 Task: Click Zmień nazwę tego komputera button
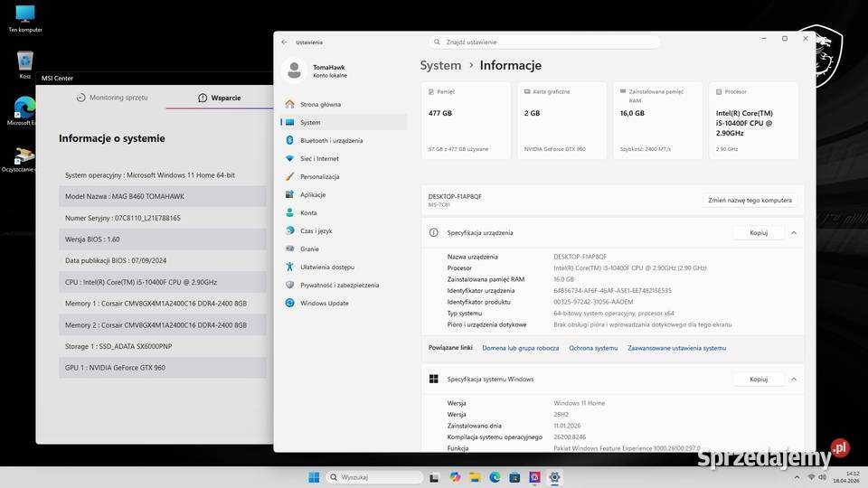[x=750, y=200]
